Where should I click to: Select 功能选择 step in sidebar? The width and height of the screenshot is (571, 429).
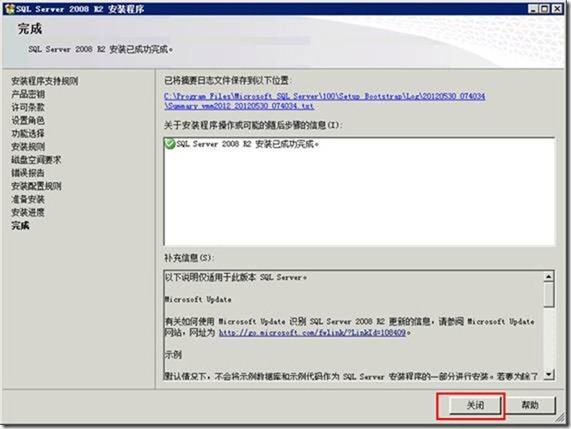coord(28,133)
